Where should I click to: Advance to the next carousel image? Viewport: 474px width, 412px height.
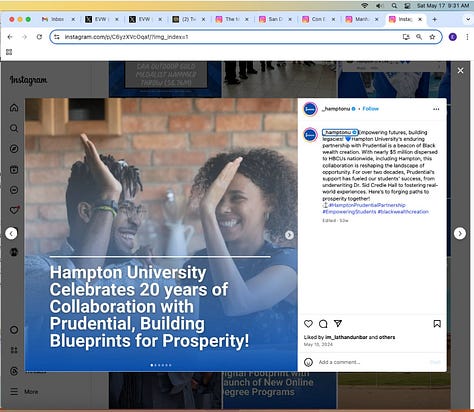pos(289,235)
